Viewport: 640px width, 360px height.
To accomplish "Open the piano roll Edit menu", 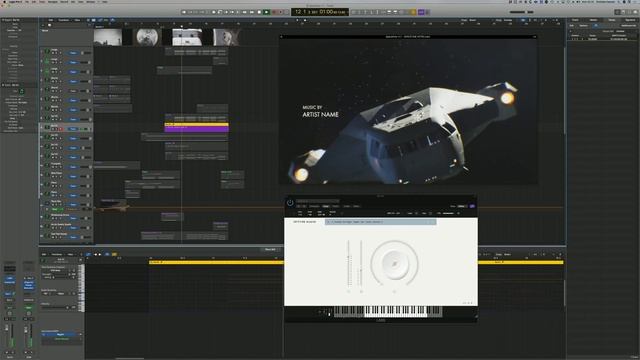I will point(44,254).
